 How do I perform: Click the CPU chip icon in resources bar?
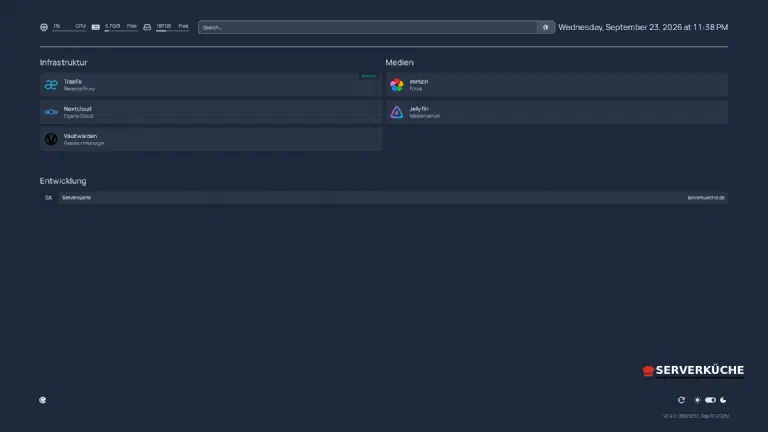[44, 27]
